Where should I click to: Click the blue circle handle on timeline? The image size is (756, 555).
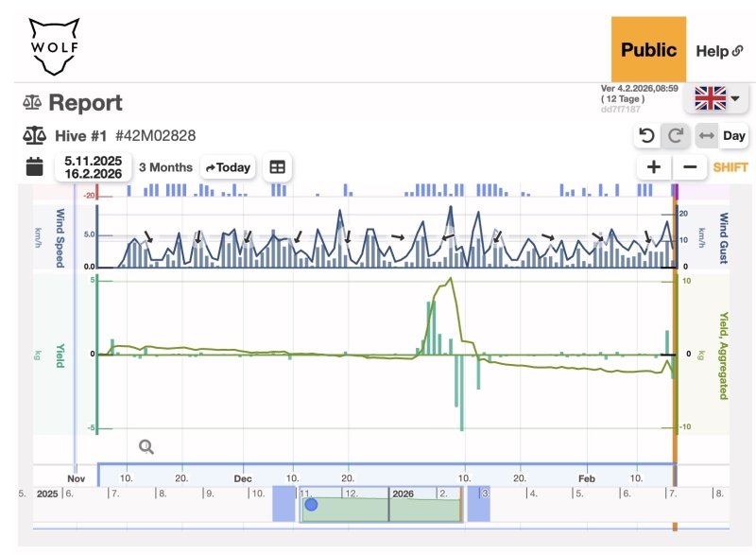tap(311, 505)
